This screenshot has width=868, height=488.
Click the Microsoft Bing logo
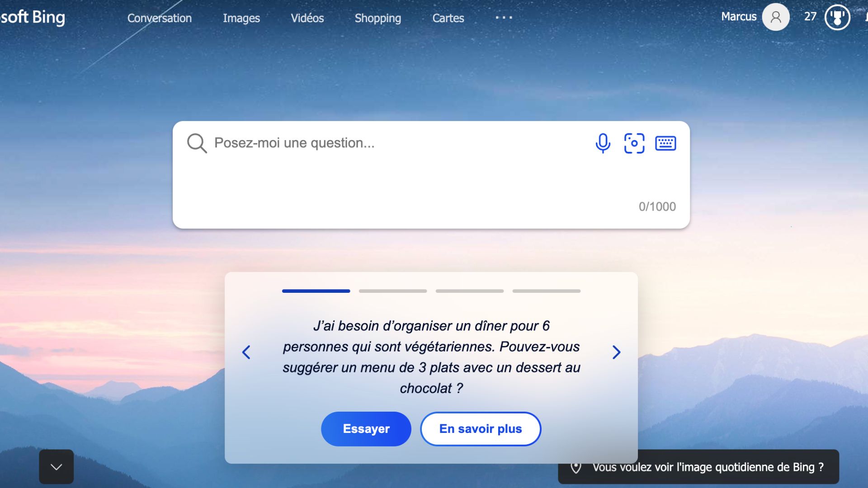pos(33,17)
